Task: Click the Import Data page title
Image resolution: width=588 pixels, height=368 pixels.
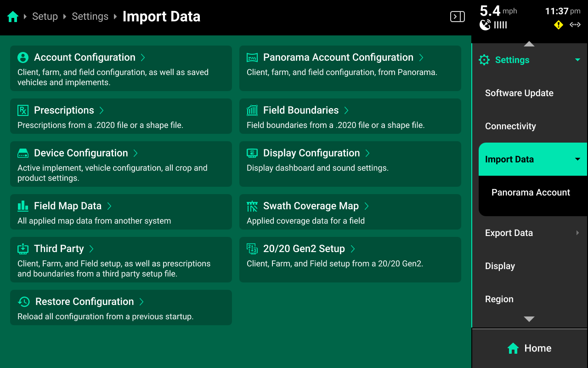Action: tap(161, 17)
